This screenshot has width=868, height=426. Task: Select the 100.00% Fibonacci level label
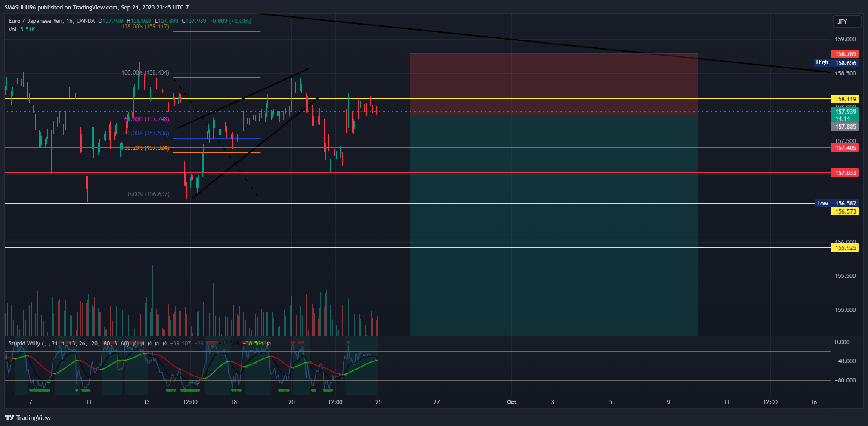pyautogui.click(x=145, y=72)
